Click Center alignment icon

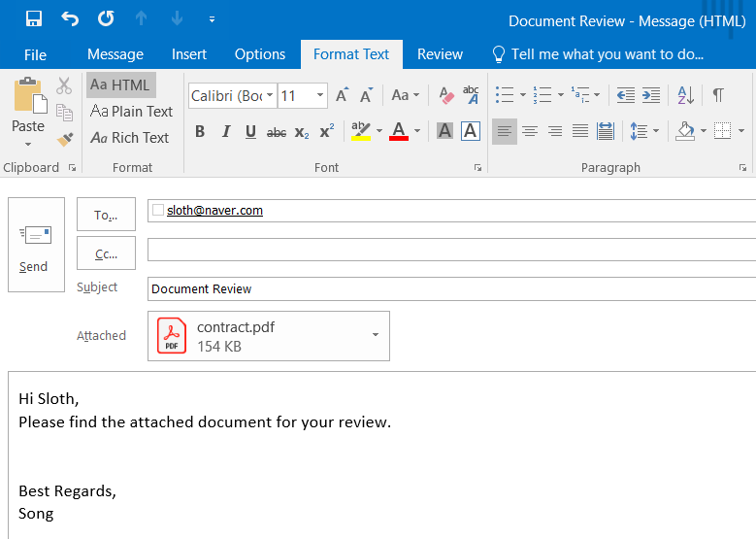[x=530, y=131]
